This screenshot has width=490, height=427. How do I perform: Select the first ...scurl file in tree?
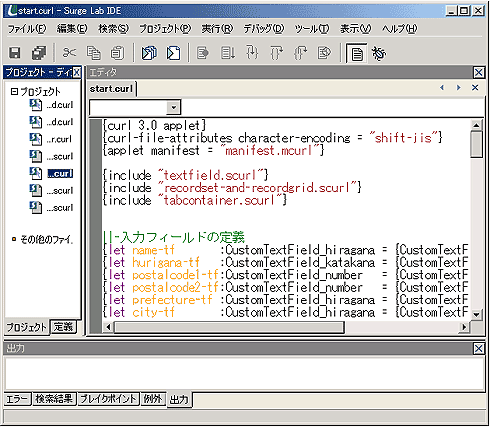coord(51,156)
